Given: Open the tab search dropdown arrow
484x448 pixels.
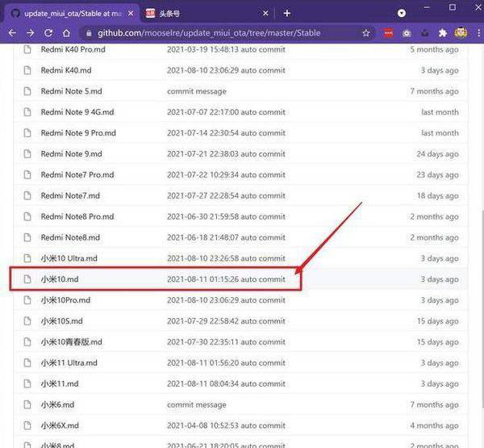Looking at the screenshot, I should coord(402,13).
